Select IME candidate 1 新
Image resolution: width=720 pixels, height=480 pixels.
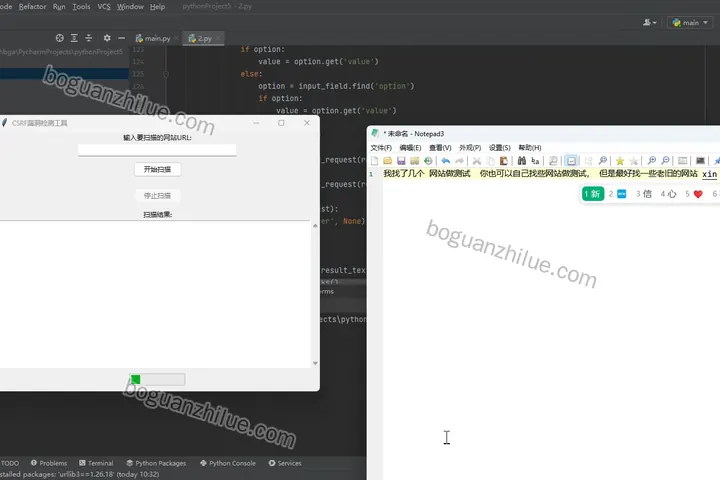[593, 194]
